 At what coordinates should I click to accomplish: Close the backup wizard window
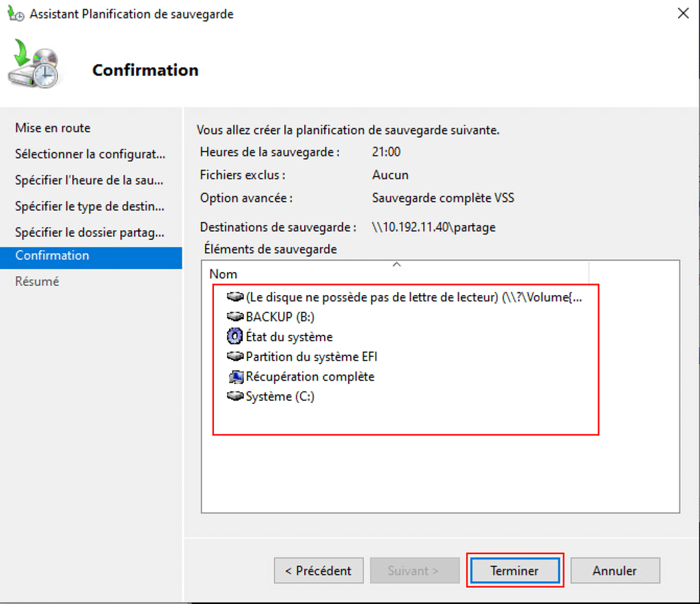click(x=682, y=14)
